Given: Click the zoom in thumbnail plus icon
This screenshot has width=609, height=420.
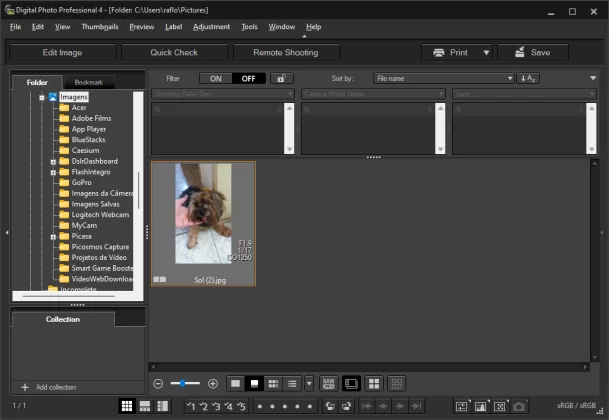Looking at the screenshot, I should click(212, 383).
